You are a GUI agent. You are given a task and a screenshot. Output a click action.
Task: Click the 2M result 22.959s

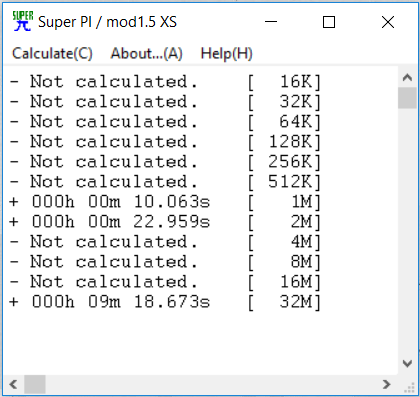(165, 222)
